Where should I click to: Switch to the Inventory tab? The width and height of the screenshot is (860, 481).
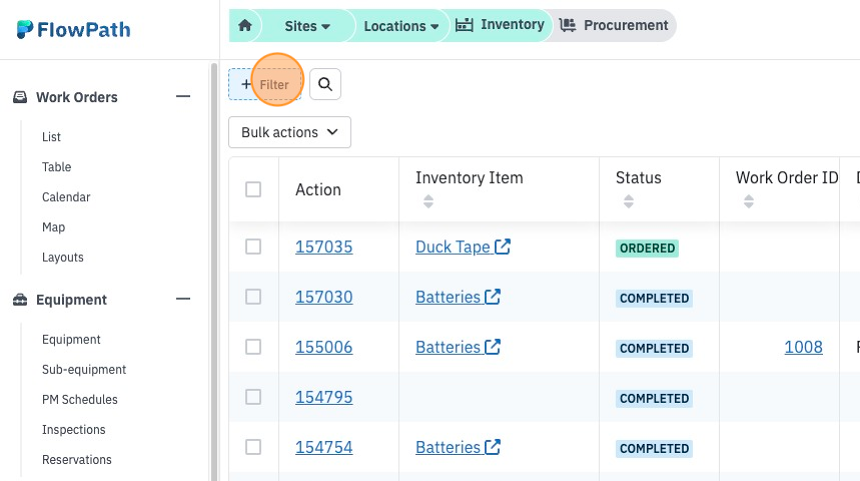point(500,25)
